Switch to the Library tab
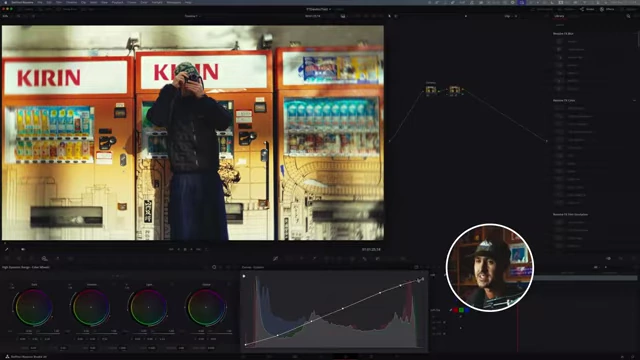Screen dimensions: 640x360 [560, 16]
